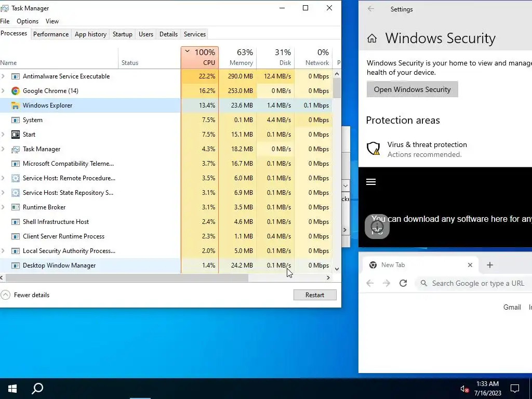Click the Gmail link in Chrome
Image resolution: width=532 pixels, height=399 pixels.
(x=512, y=308)
